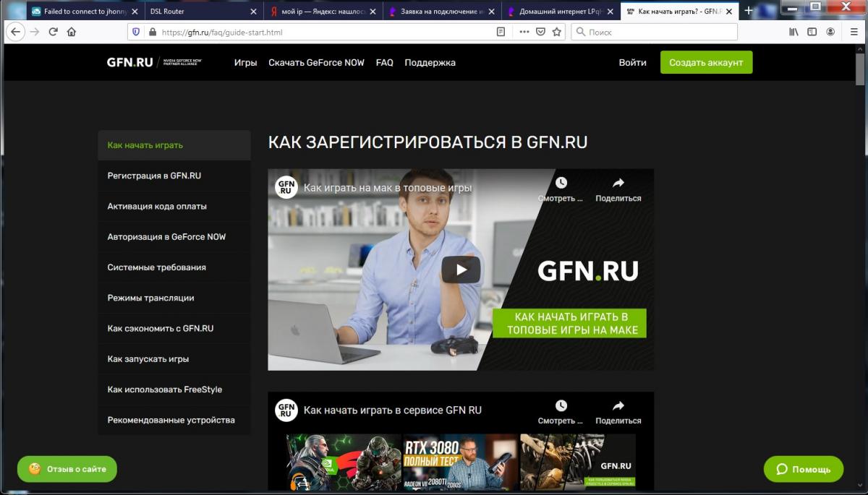
Task: Click 'Как играть на мак в топовые игры' title
Action: (388, 188)
